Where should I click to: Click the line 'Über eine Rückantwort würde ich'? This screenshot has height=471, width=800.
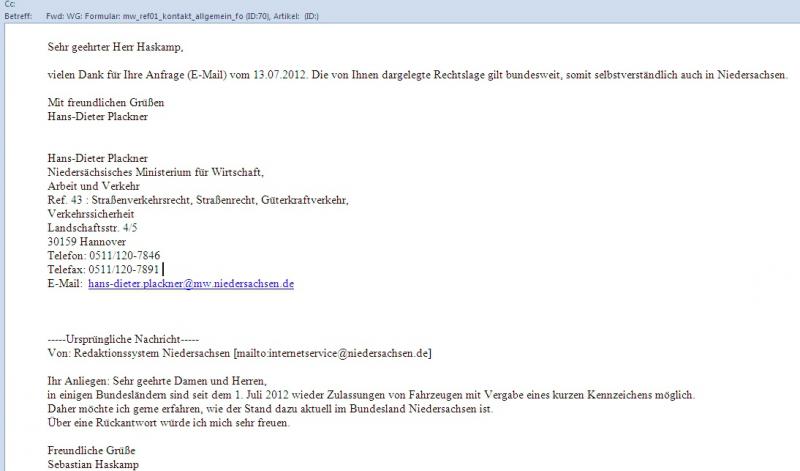coord(168,423)
